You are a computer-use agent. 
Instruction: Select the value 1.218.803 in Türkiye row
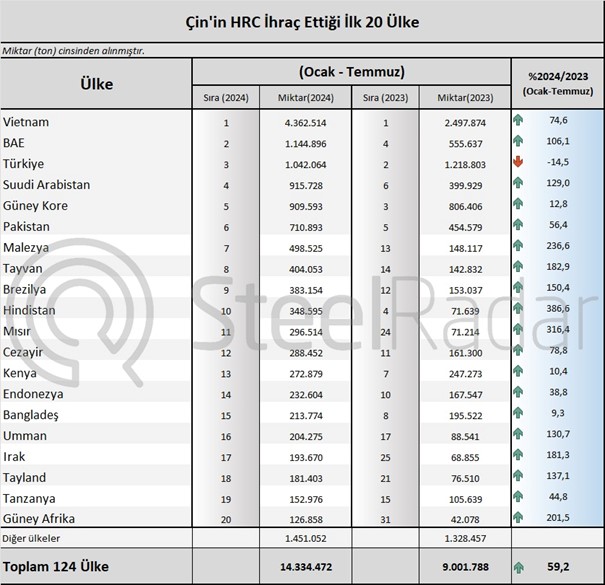tap(465, 165)
